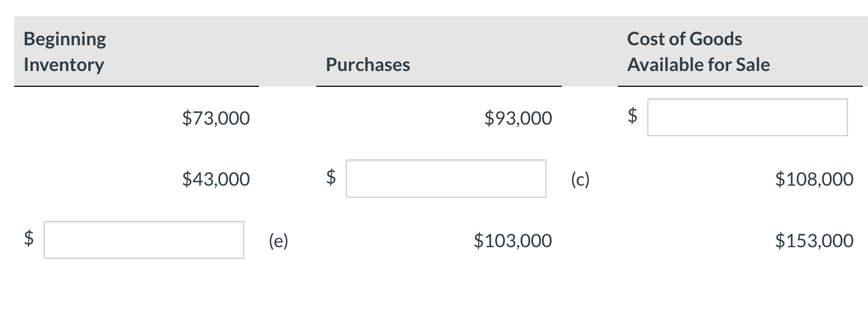Image resolution: width=868 pixels, height=324 pixels.
Task: Click the (c) label
Action: coord(581,180)
